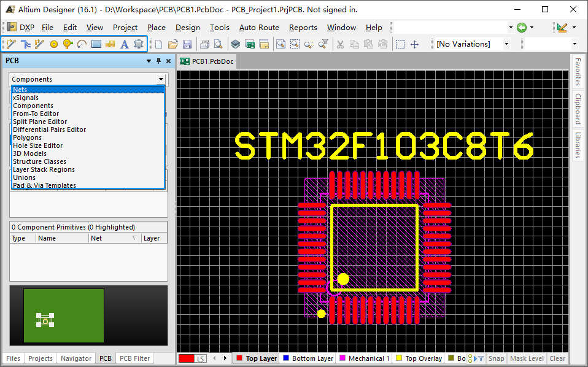Pin the PCB panel
Image resolution: width=588 pixels, height=367 pixels.
click(x=158, y=61)
